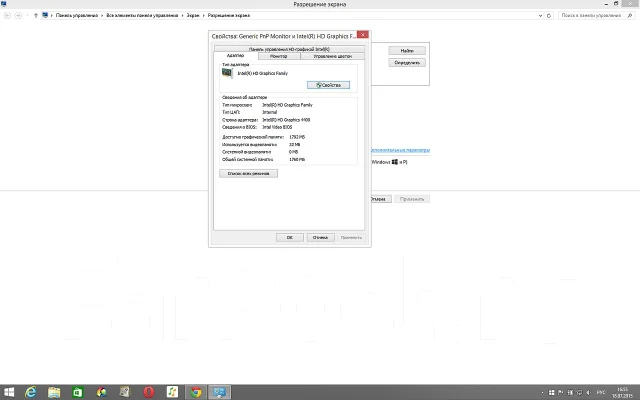Image resolution: width=640 pixels, height=400 pixels.
Task: Launch the red Opera browser taskbar icon
Action: tap(149, 393)
